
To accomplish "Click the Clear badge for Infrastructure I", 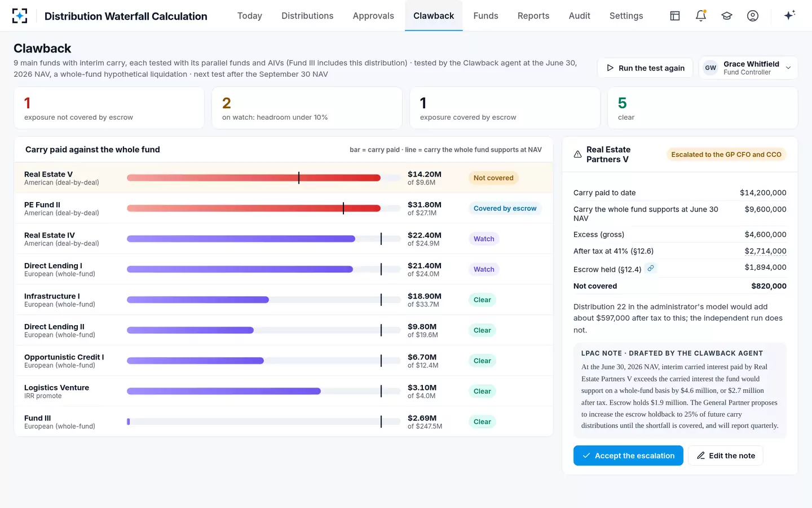I will click(482, 300).
